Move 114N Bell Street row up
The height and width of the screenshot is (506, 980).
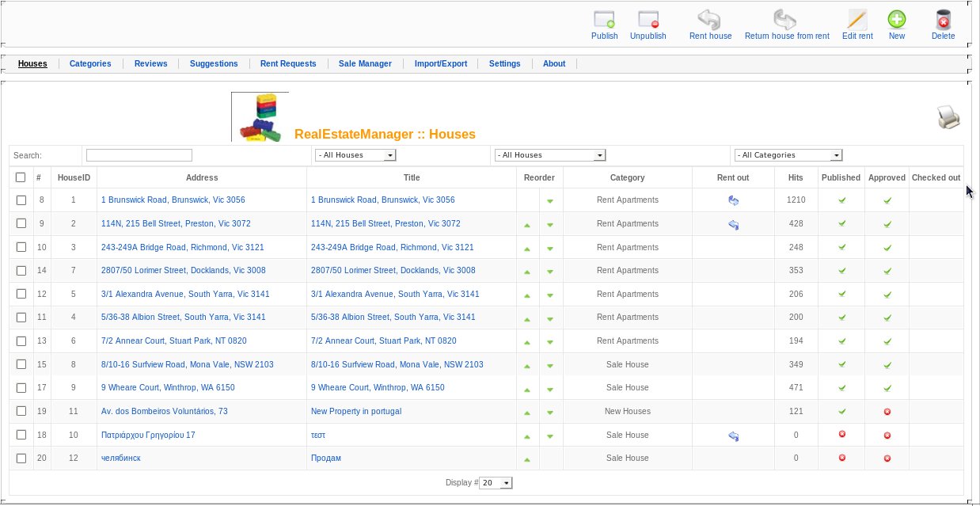click(527, 225)
